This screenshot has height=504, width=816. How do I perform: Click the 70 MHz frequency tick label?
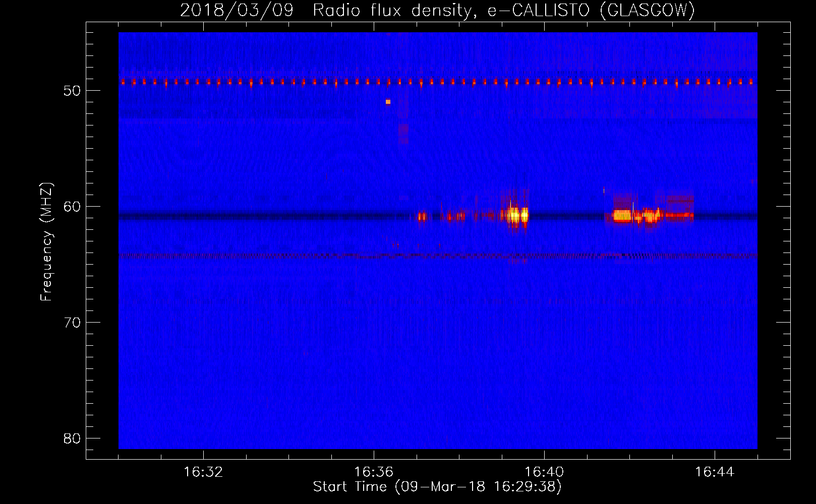pyautogui.click(x=72, y=323)
